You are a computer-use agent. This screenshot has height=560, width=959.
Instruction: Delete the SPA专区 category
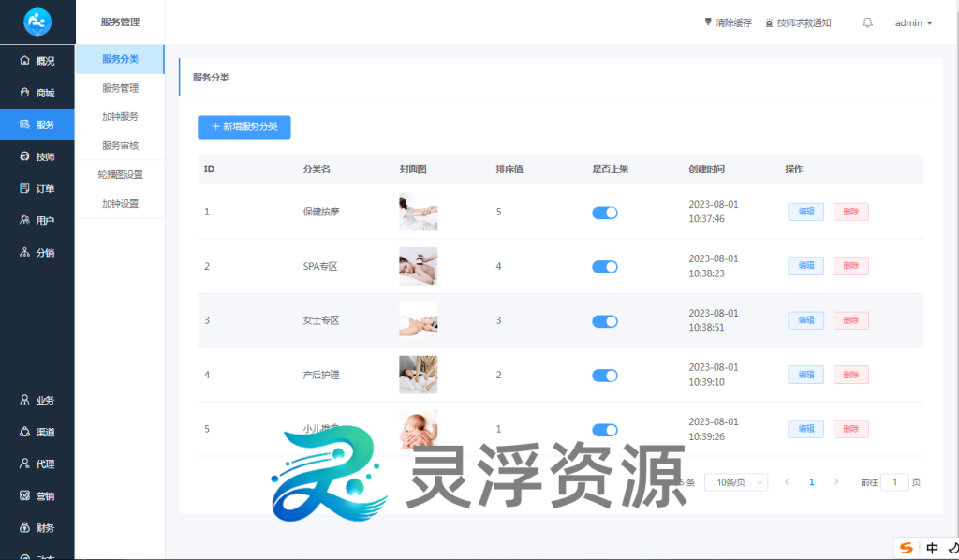coord(850,266)
